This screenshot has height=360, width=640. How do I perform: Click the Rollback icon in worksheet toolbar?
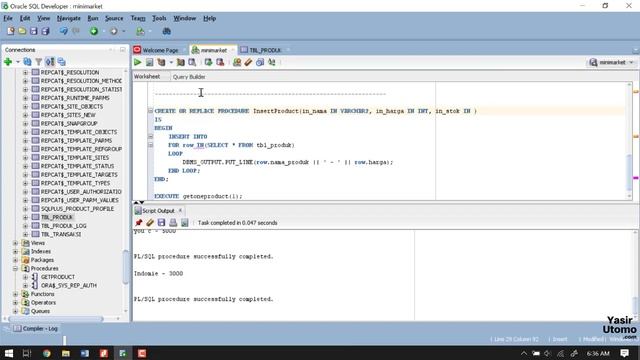220,62
